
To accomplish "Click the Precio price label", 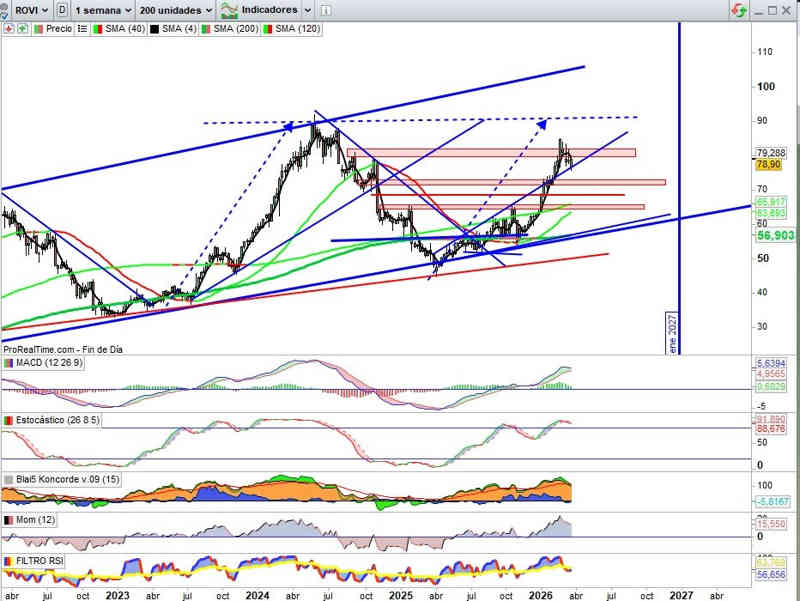I will 58,29.
